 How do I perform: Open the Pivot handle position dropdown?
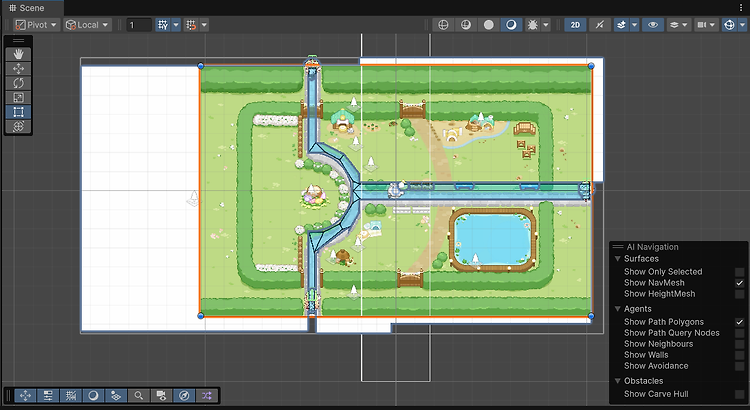(36, 25)
